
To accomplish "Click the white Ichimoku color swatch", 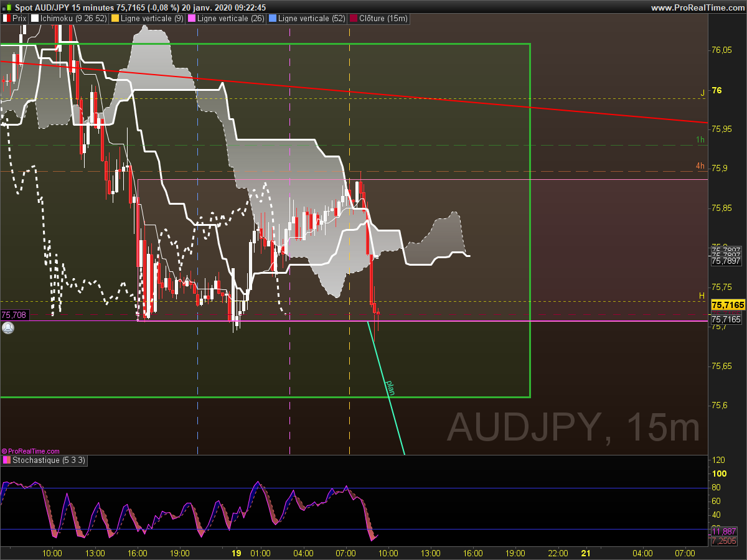I will (34, 19).
